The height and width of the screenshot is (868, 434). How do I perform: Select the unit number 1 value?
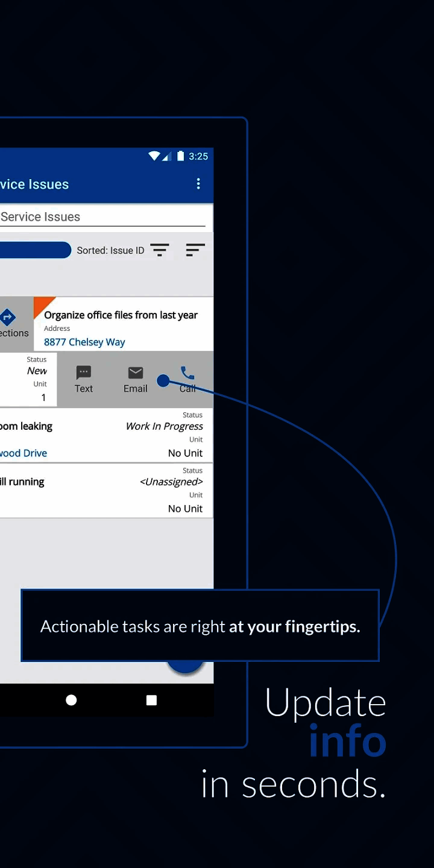coord(43,397)
